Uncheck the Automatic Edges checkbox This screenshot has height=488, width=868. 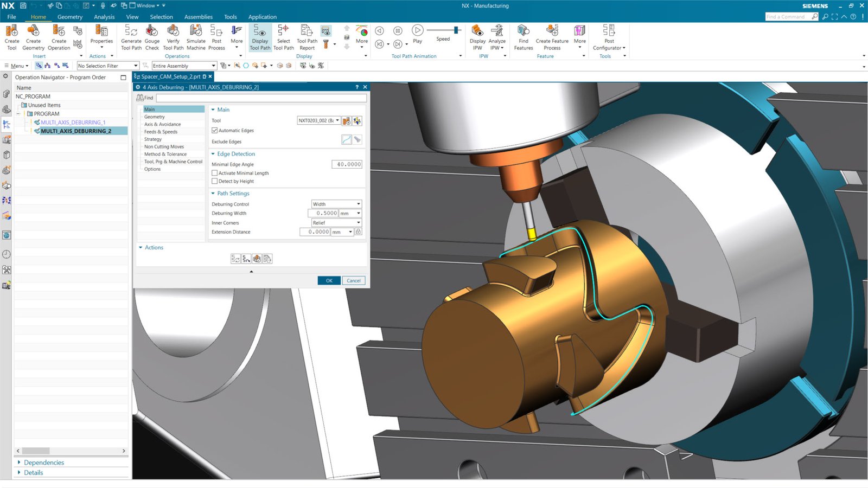click(215, 130)
